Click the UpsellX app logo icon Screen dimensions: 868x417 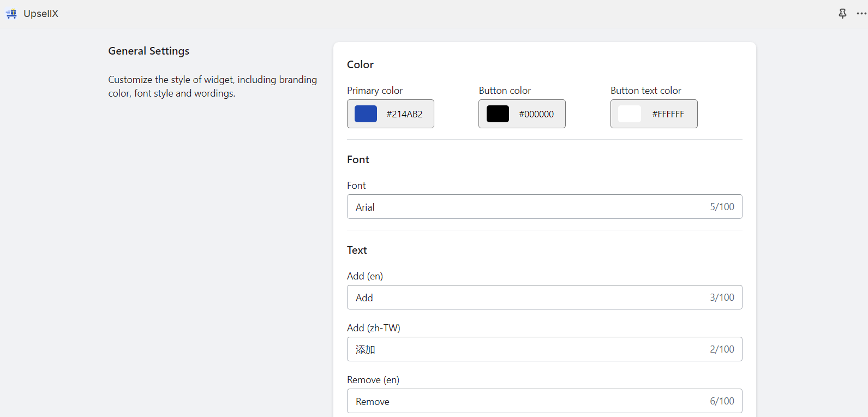[x=11, y=14]
